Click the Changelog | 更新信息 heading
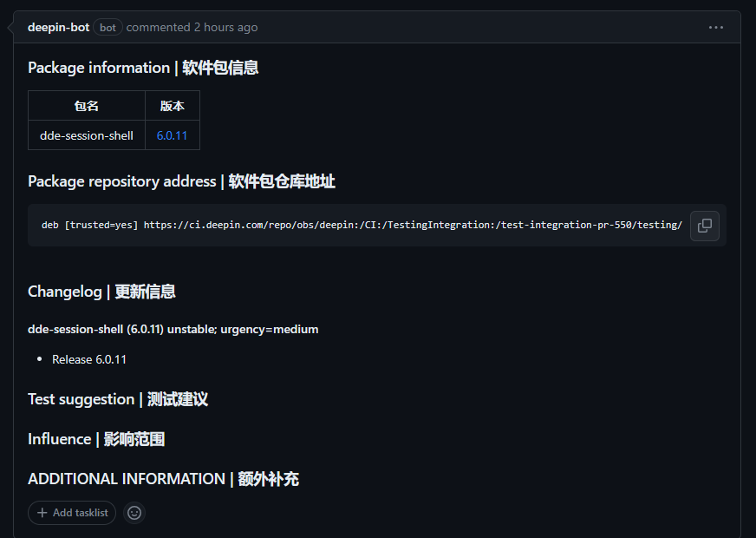The image size is (756, 538). [x=102, y=292]
